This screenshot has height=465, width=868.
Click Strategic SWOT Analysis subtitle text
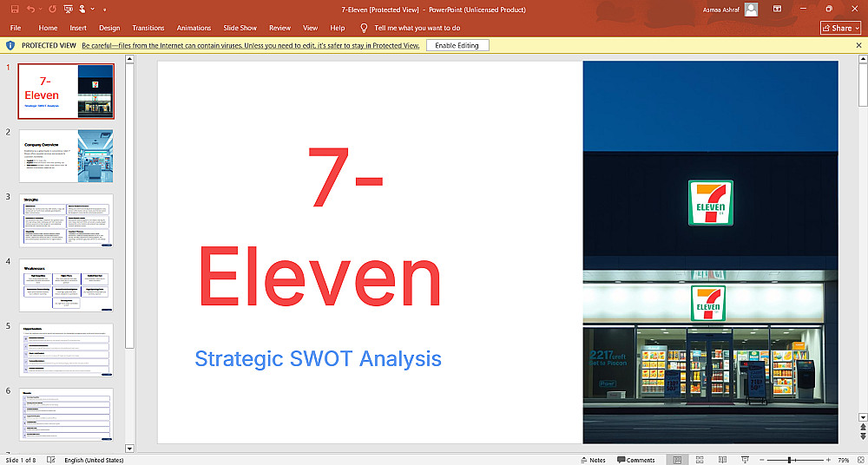tap(318, 358)
